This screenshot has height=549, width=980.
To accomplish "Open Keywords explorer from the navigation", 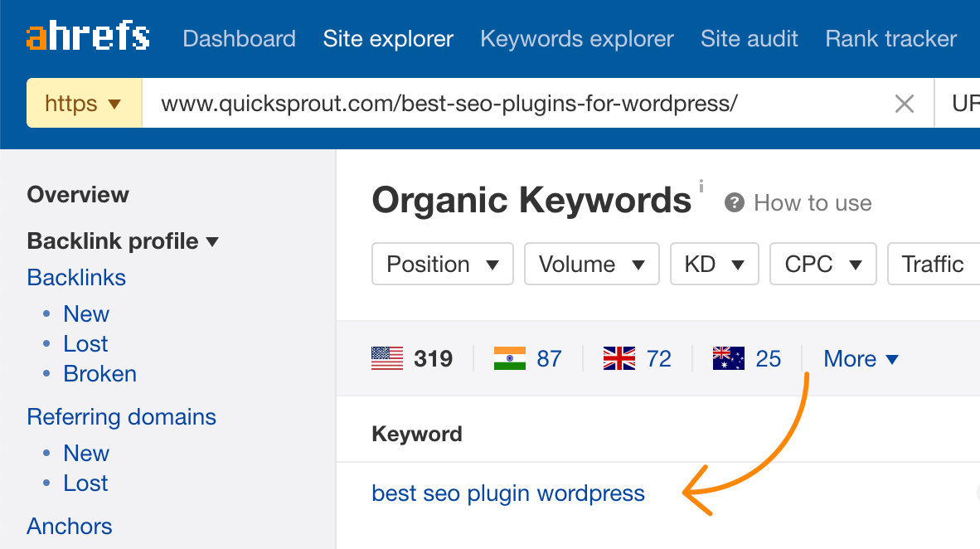I will (x=576, y=38).
